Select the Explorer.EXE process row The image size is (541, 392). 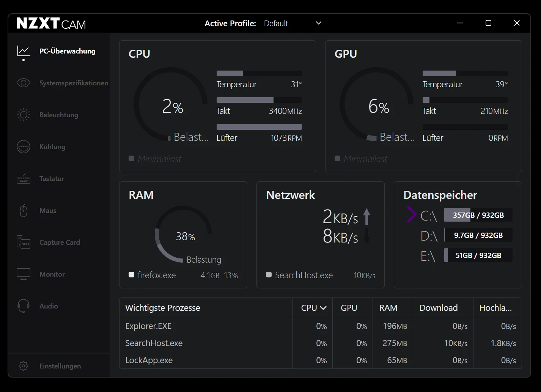(x=321, y=326)
